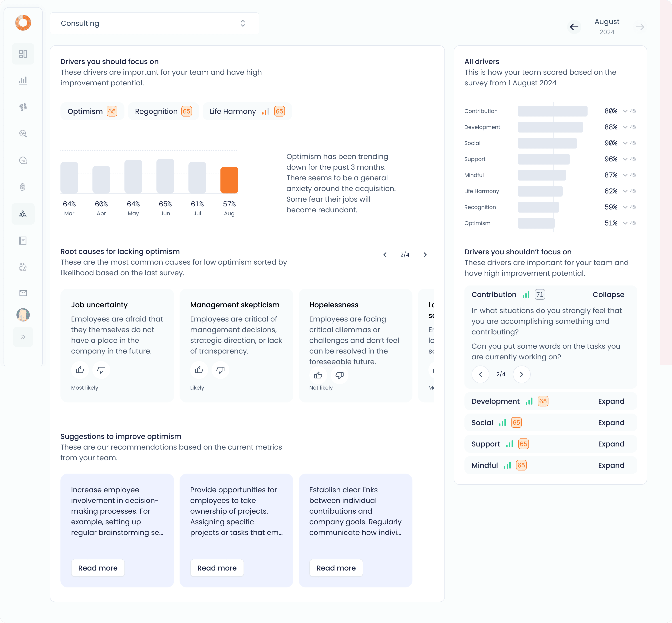Expand sidebar with double chevron icon
This screenshot has height=623, width=672.
23,337
